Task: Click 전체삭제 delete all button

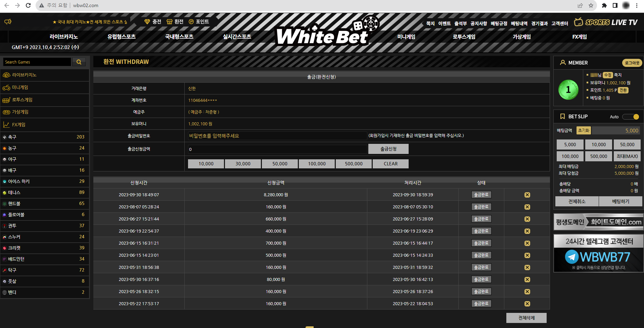Action: (x=526, y=318)
